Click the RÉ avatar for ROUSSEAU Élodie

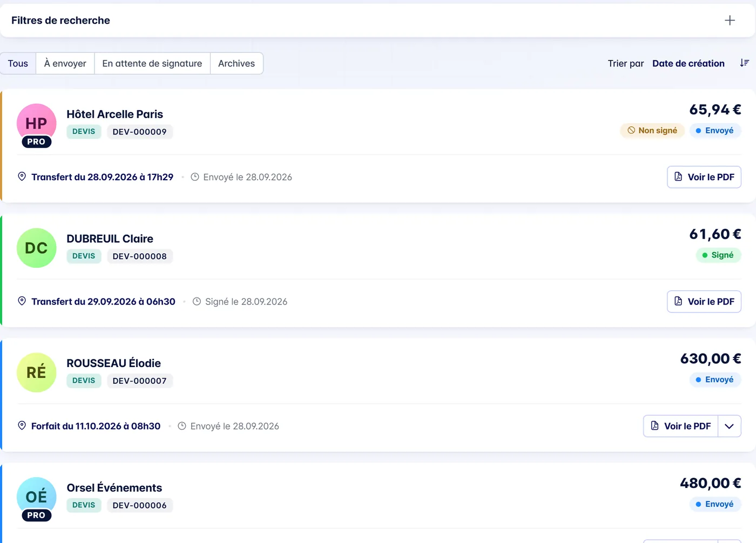click(37, 372)
